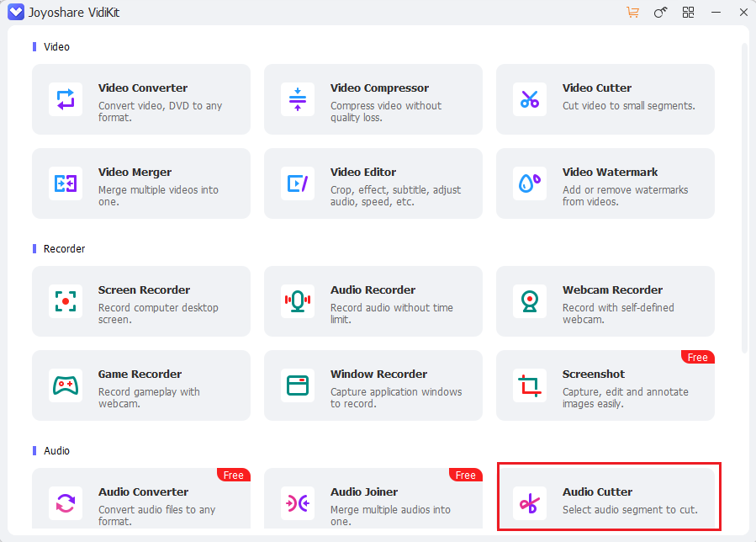Click the Screenshot crop icon

point(530,385)
